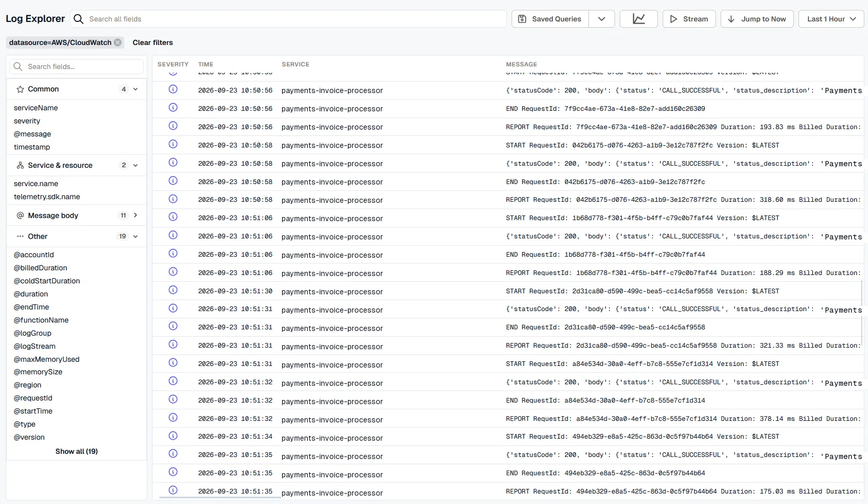Collapse the Common fields section
This screenshot has height=504, width=868.
tap(135, 89)
